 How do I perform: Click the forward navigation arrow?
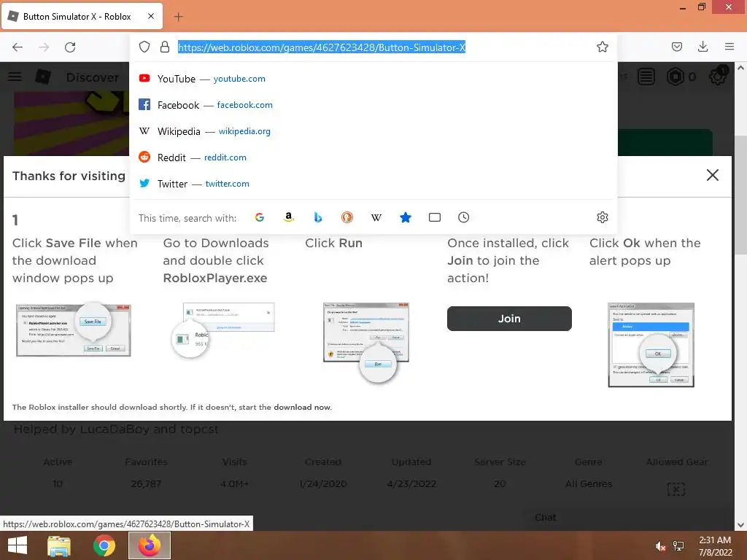pyautogui.click(x=44, y=47)
